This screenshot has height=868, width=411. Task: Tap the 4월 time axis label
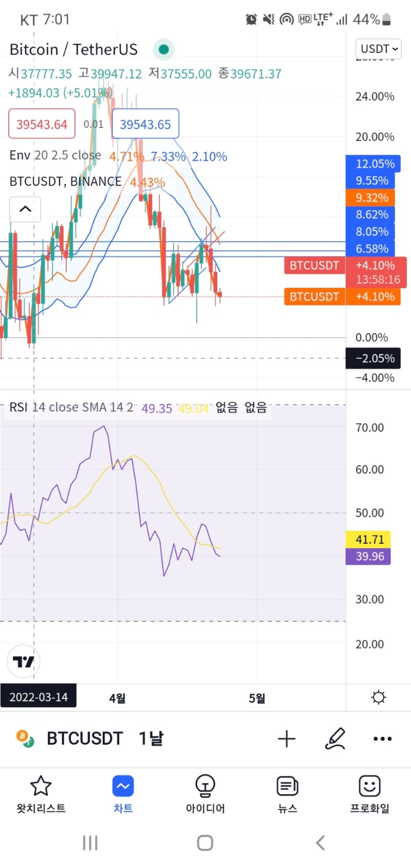pyautogui.click(x=118, y=698)
